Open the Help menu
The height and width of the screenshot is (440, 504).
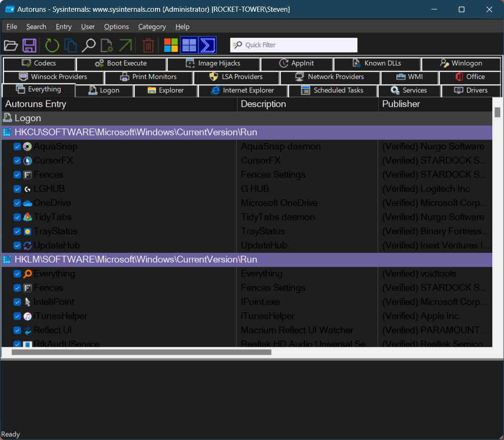182,27
